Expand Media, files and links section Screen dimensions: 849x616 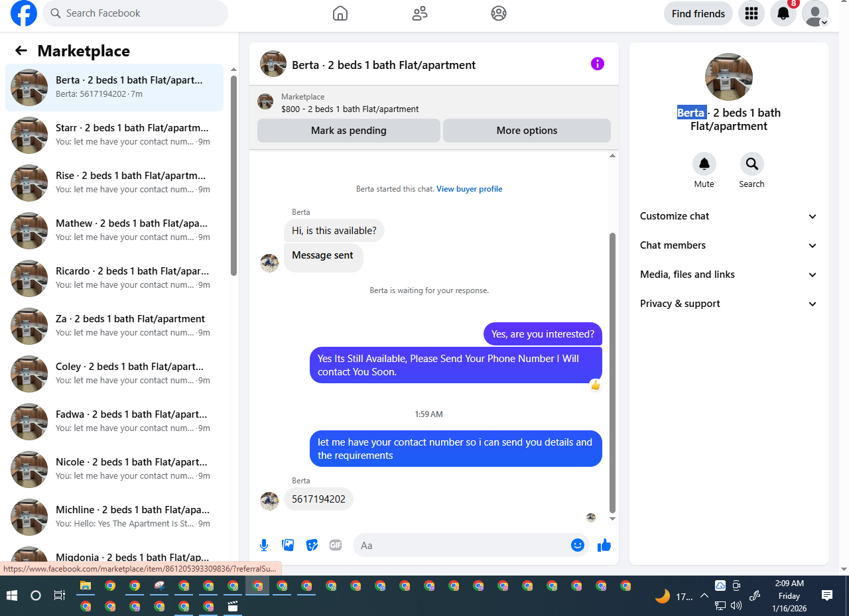pyautogui.click(x=729, y=275)
